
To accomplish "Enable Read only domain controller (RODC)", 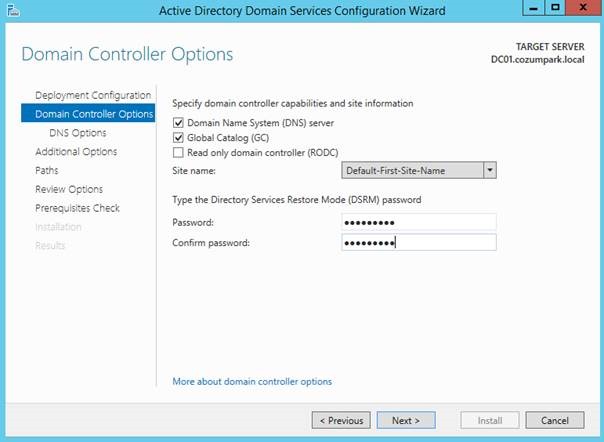I will (178, 153).
